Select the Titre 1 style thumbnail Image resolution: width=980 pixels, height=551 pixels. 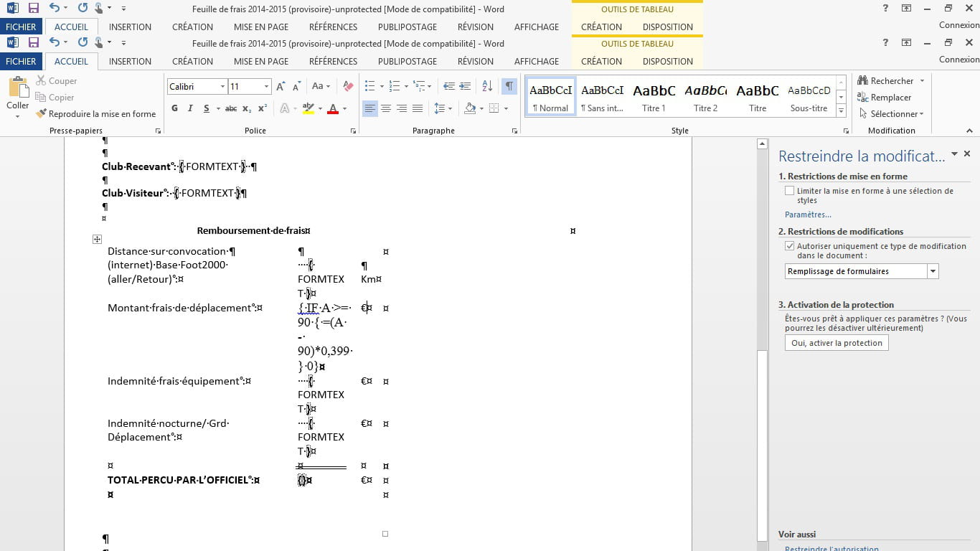point(654,97)
